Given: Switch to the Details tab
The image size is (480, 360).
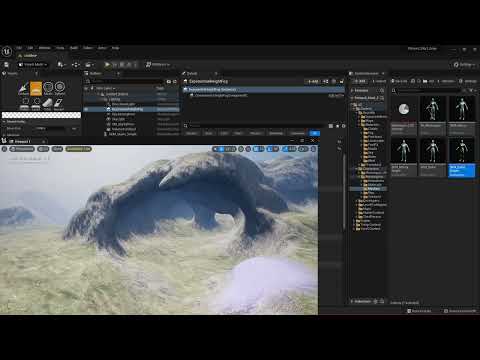Looking at the screenshot, I should tap(192, 73).
